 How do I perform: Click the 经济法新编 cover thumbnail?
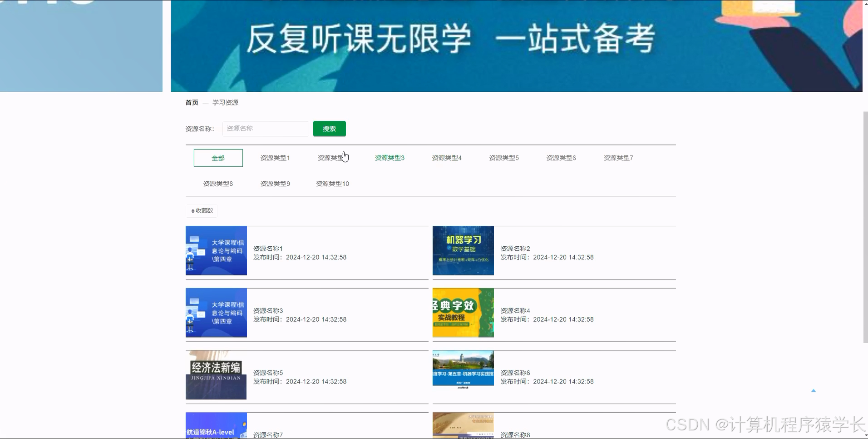216,375
